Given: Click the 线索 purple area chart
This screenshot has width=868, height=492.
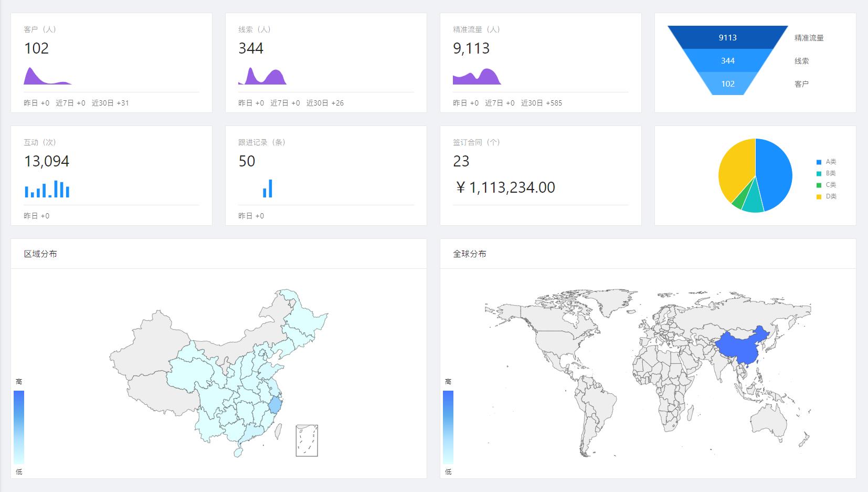Looking at the screenshot, I should coord(262,76).
